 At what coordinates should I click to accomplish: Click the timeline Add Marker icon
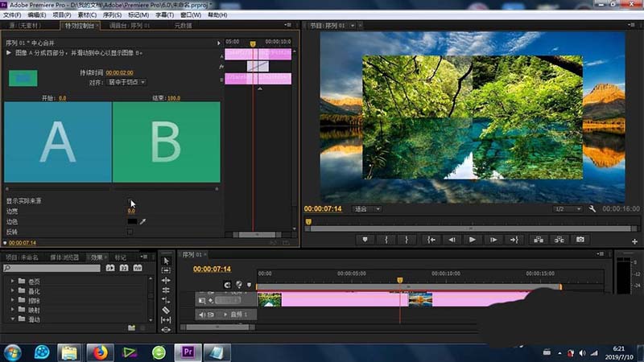pos(250,285)
